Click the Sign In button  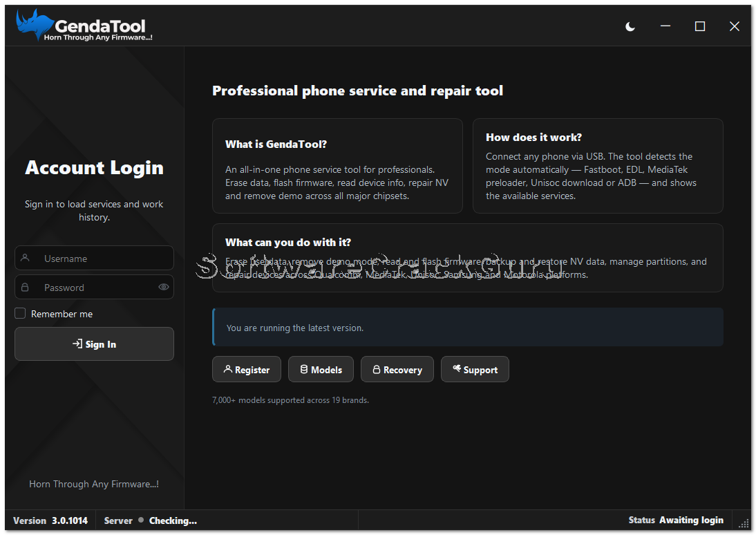(x=94, y=344)
